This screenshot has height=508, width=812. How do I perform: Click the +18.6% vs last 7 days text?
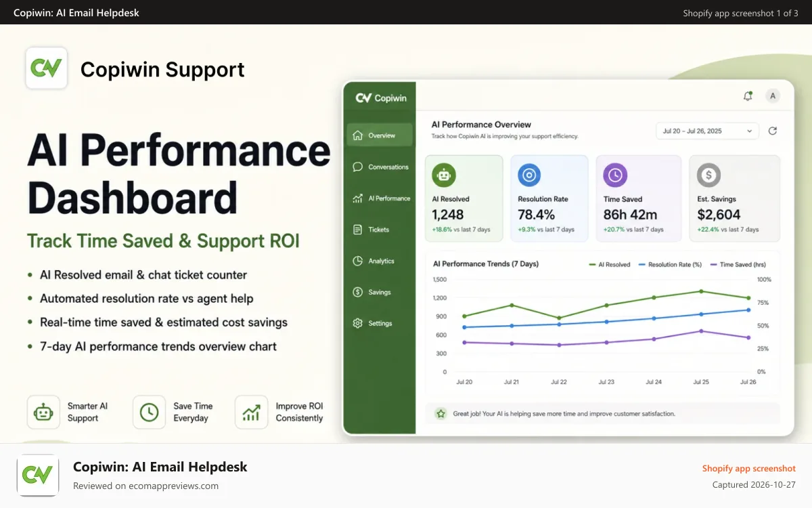462,230
